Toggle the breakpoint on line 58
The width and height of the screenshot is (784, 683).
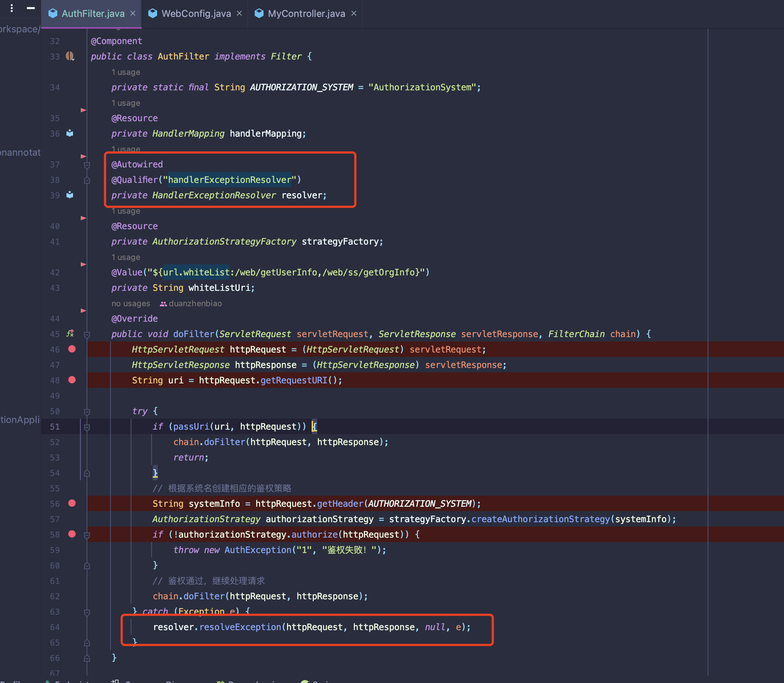(x=72, y=534)
